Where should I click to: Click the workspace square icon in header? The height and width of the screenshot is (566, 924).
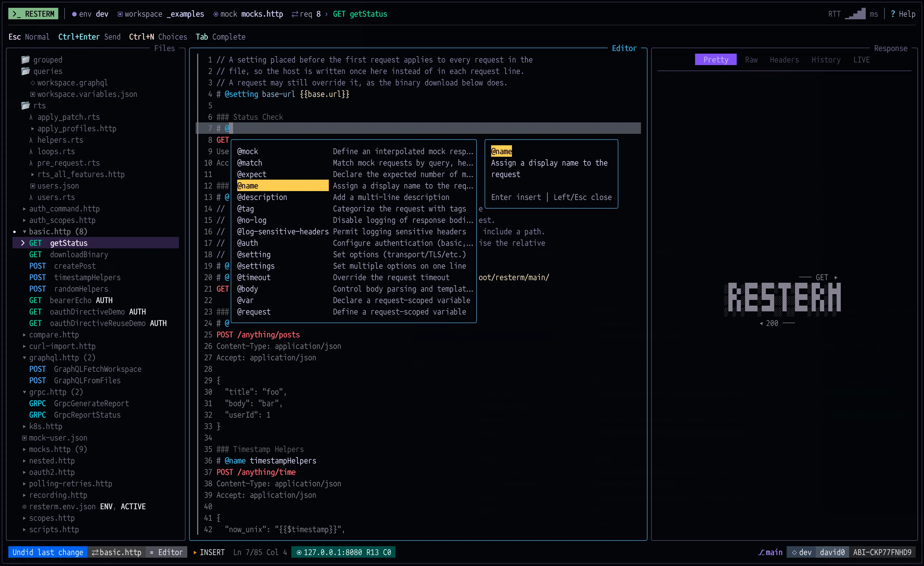click(120, 14)
